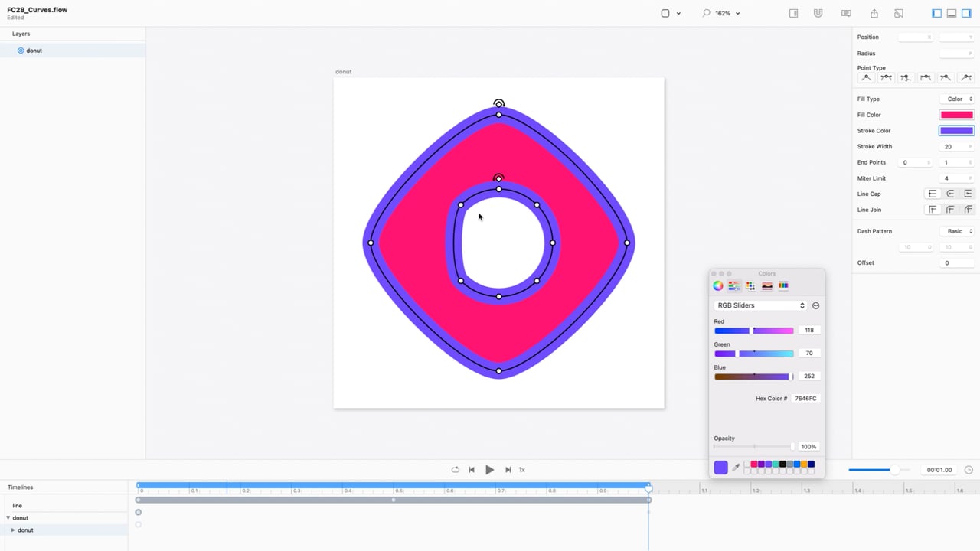Switch to color sliders tab in Colors window
This screenshot has height=551, width=980.
point(734,285)
